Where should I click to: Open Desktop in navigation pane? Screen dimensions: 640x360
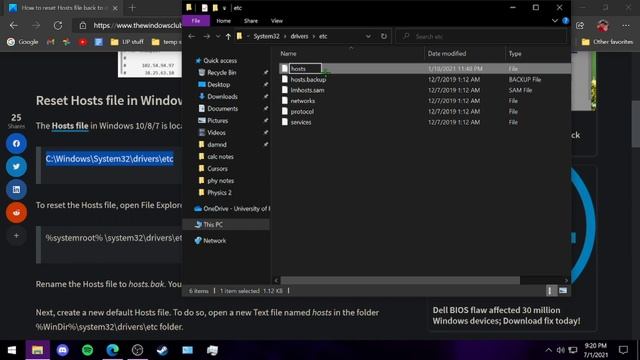(218, 84)
